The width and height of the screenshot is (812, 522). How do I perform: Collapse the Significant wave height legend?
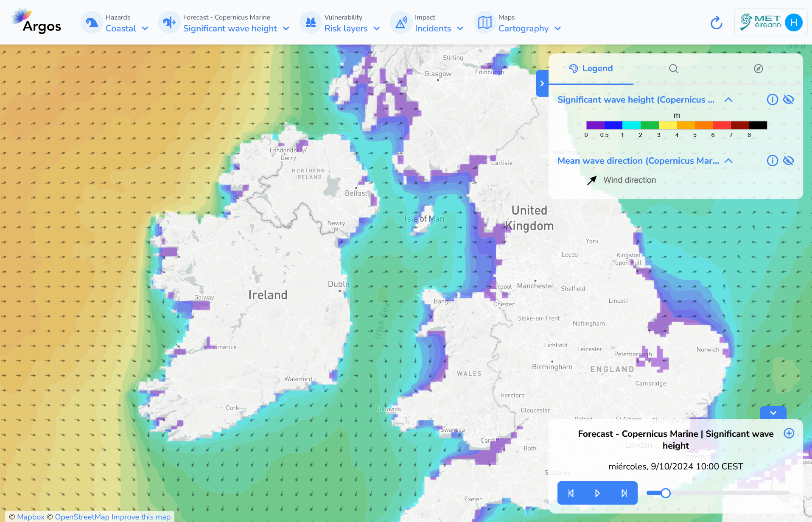pos(728,100)
